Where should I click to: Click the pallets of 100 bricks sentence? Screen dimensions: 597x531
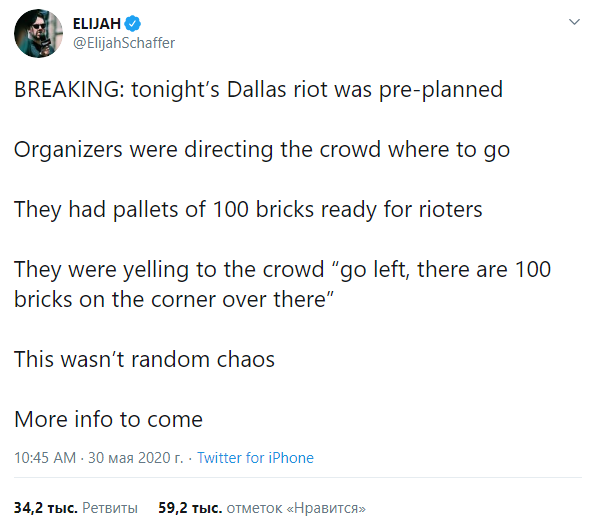click(x=248, y=210)
